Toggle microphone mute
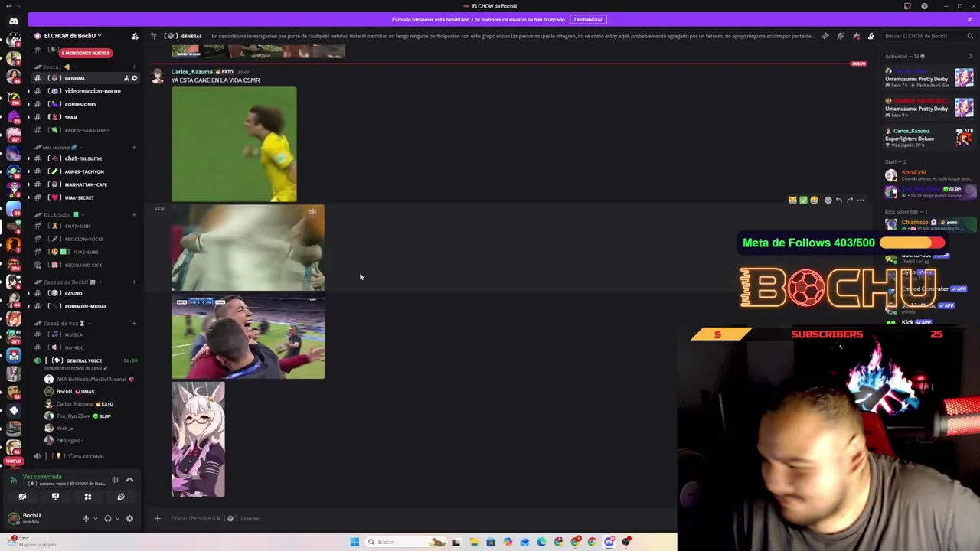Image resolution: width=980 pixels, height=551 pixels. click(86, 519)
